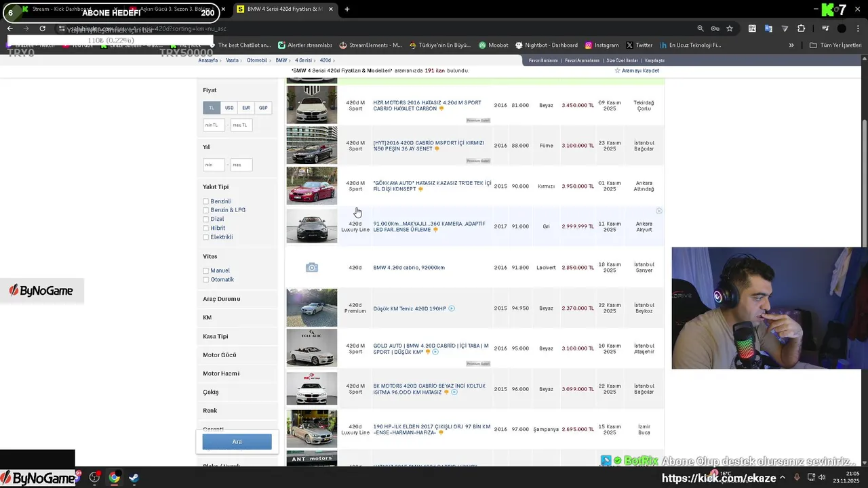
Task: Open the password key icon in address bar
Action: tap(715, 28)
